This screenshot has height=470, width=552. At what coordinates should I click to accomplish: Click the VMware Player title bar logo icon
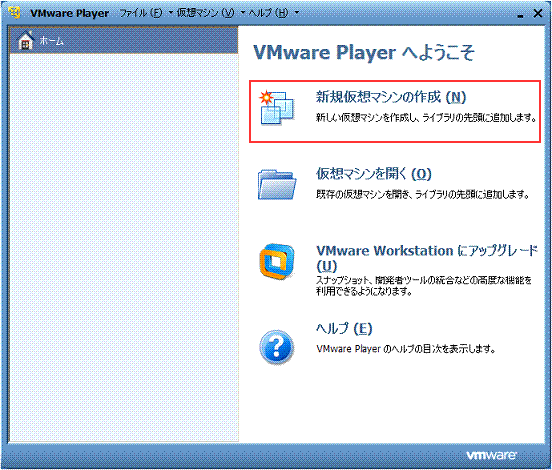[x=14, y=12]
